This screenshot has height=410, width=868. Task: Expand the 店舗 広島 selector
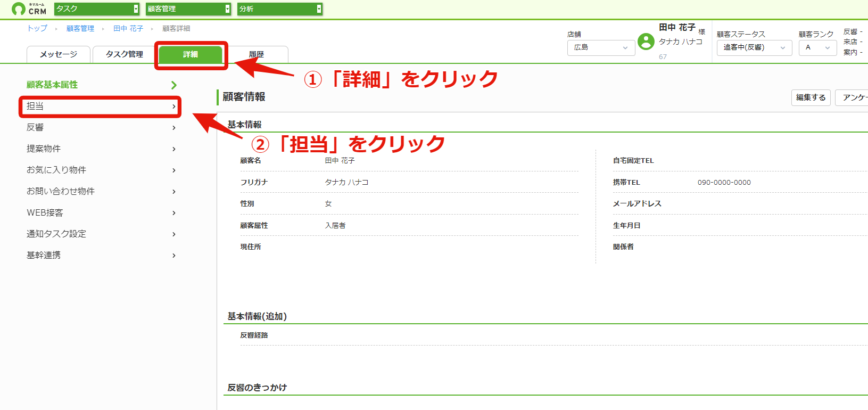(x=601, y=47)
